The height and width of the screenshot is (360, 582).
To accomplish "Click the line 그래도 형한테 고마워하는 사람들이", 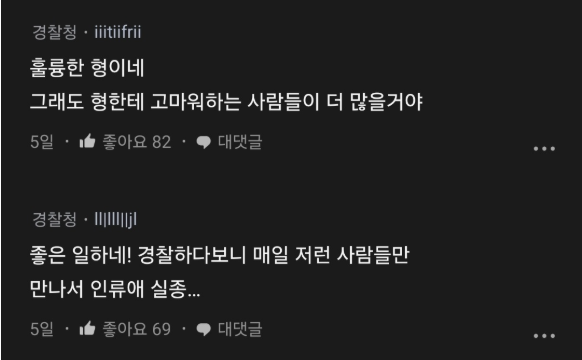I will point(174,101).
